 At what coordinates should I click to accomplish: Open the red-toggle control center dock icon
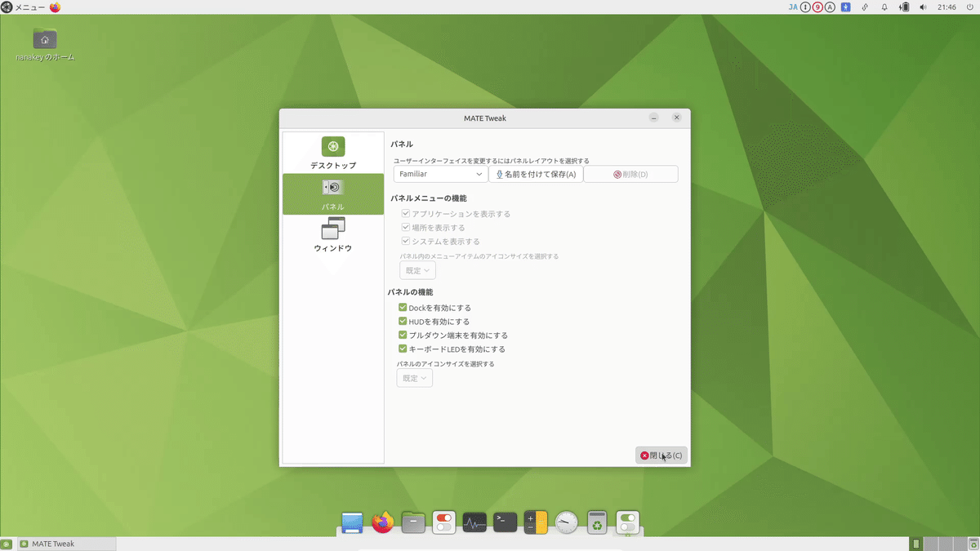[444, 522]
